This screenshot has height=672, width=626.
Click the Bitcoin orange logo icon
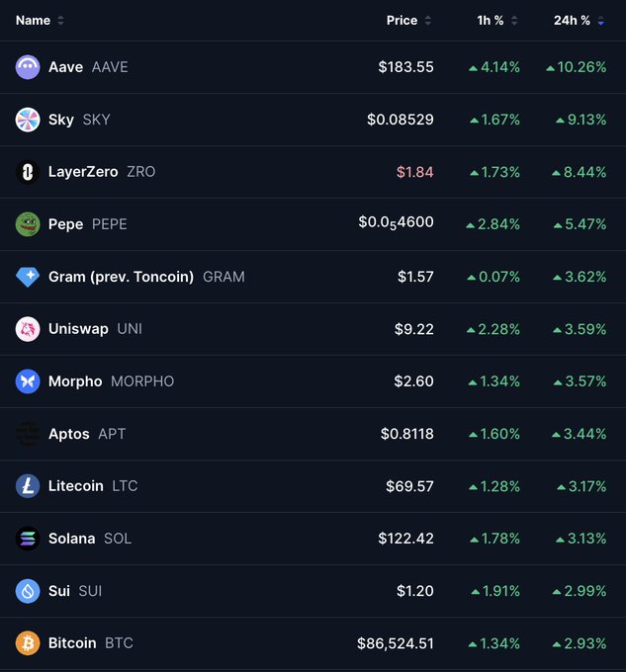[28, 643]
